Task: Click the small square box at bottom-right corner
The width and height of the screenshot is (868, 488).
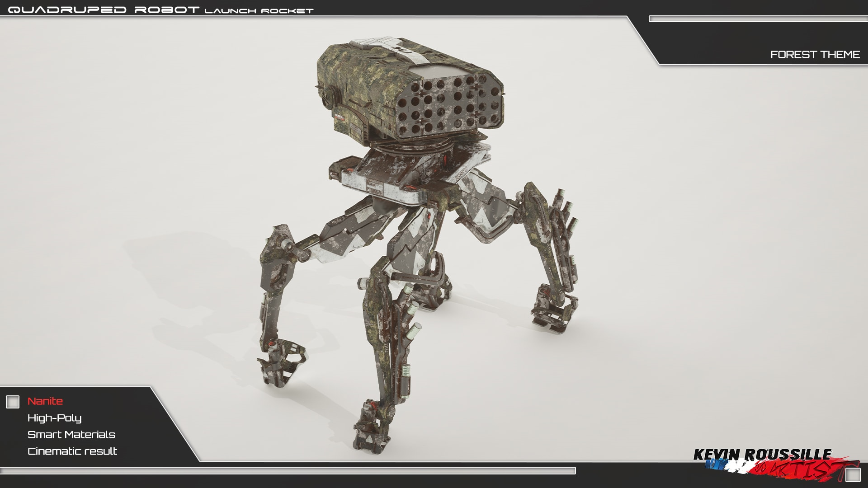Action: click(x=853, y=475)
